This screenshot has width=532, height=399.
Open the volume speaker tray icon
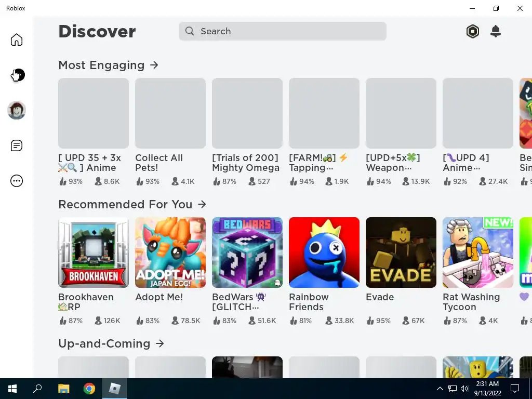pos(464,389)
